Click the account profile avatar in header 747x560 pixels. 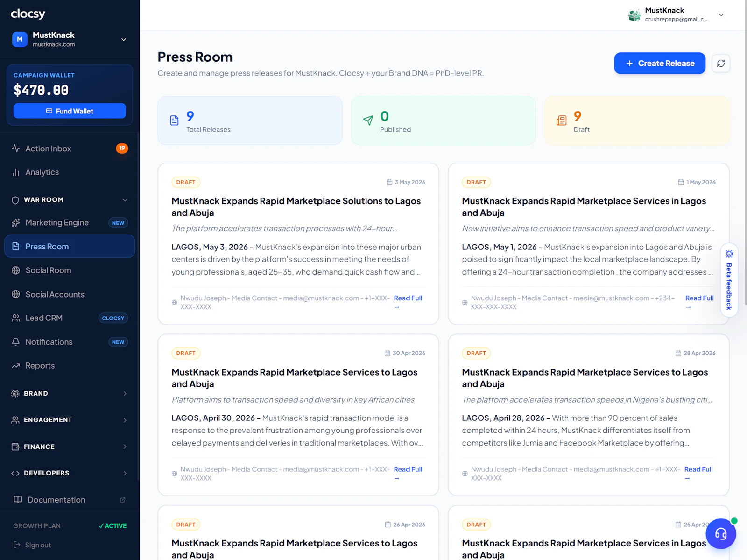[x=634, y=15]
